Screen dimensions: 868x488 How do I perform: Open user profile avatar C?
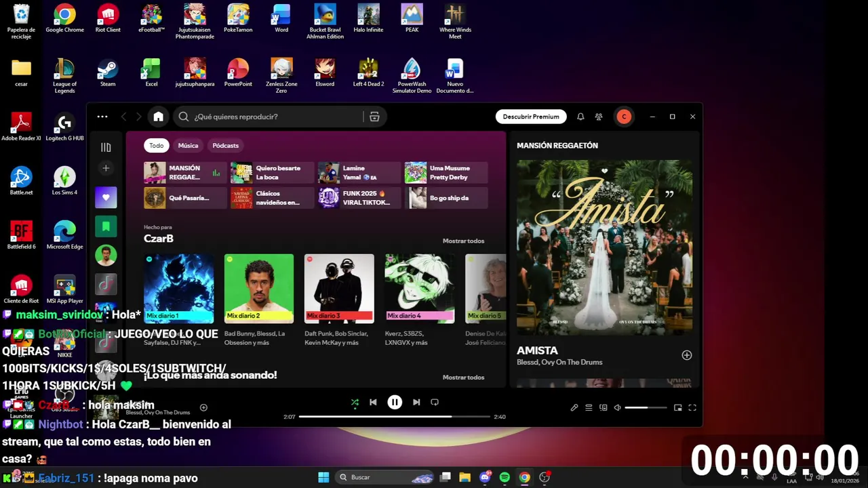[624, 117]
